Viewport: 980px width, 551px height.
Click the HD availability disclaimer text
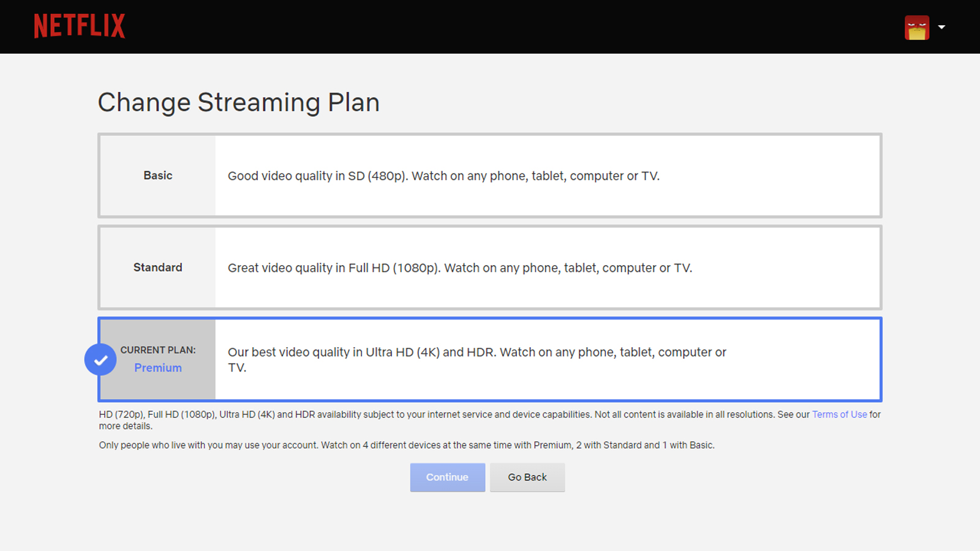[x=490, y=420]
